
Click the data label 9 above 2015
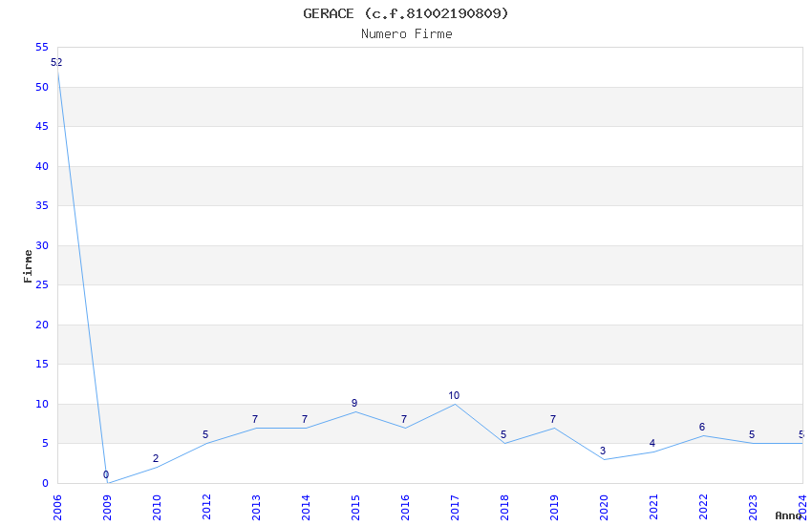pyautogui.click(x=354, y=403)
